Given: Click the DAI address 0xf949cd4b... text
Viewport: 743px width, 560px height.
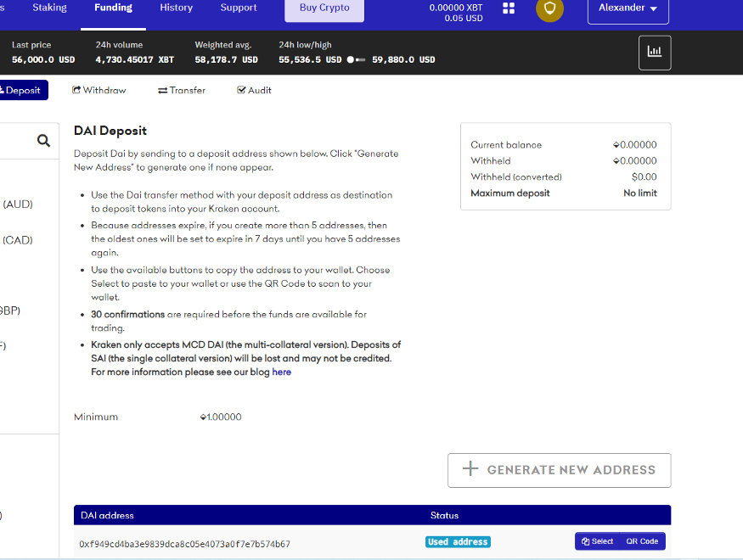Looking at the screenshot, I should (185, 544).
